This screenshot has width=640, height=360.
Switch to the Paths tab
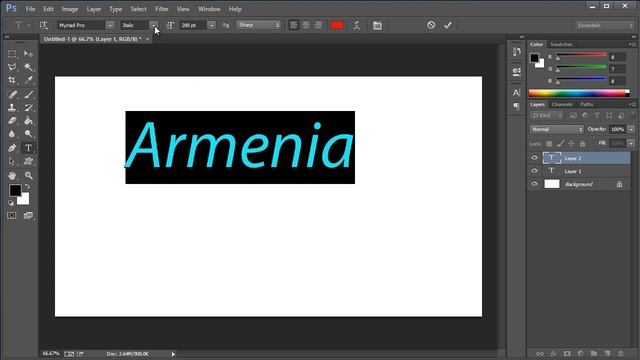pos(587,104)
